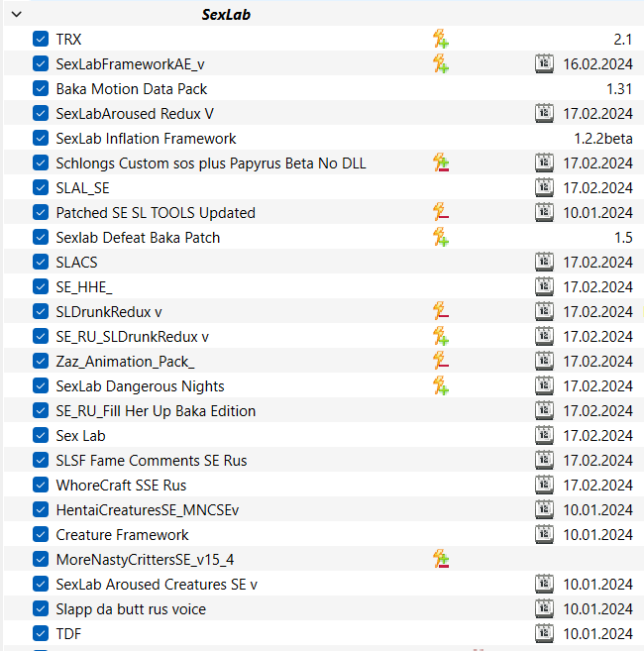Viewport: 644px width, 651px height.
Task: Select the SexLabFrameworkAE_v mod name
Action: click(x=130, y=64)
